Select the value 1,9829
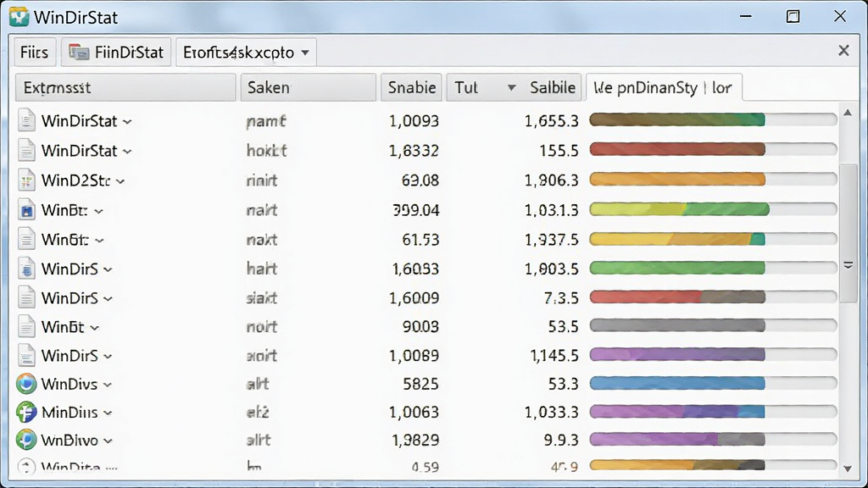Image resolution: width=868 pixels, height=488 pixels. click(x=415, y=441)
